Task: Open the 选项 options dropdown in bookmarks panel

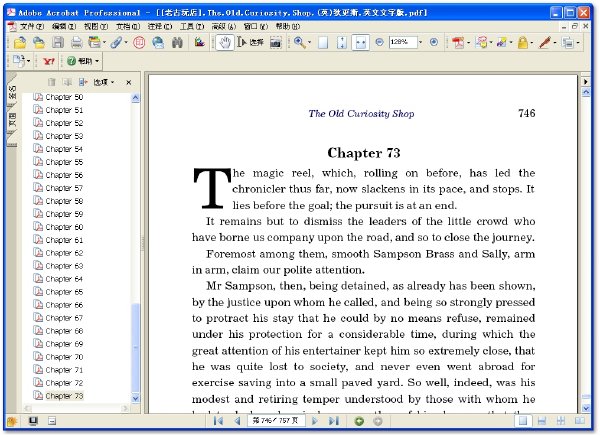Action: click(x=103, y=82)
